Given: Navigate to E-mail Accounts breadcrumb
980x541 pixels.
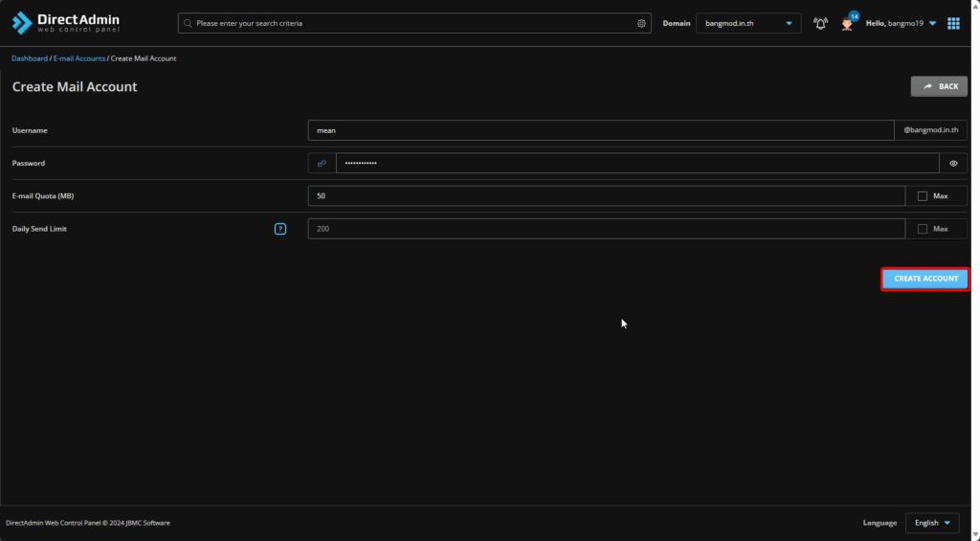Looking at the screenshot, I should 79,58.
